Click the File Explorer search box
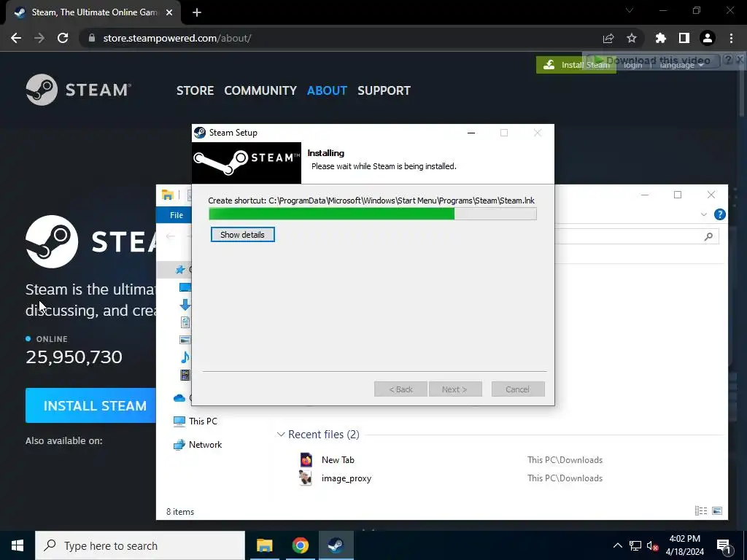The image size is (747, 560). [636, 236]
